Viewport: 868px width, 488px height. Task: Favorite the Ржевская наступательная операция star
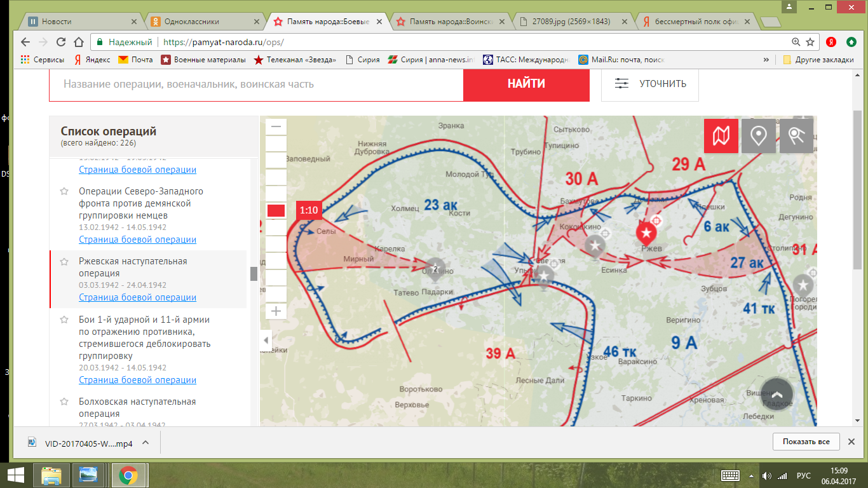[64, 261]
